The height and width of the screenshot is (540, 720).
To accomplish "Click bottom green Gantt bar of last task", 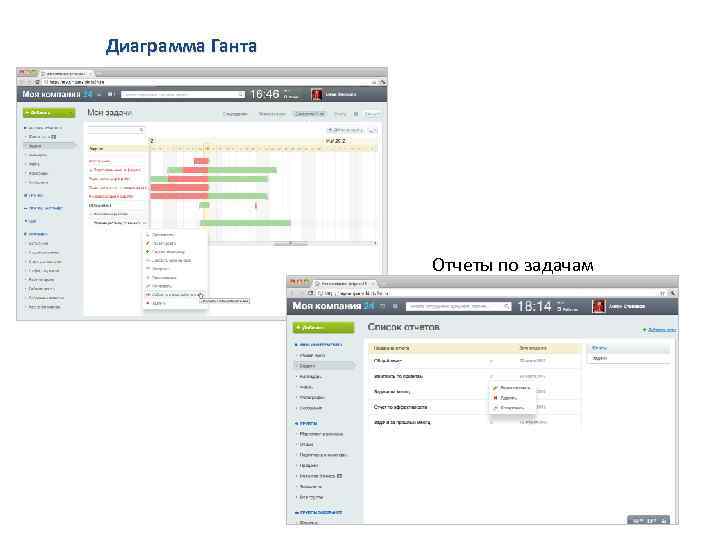I will point(245,223).
